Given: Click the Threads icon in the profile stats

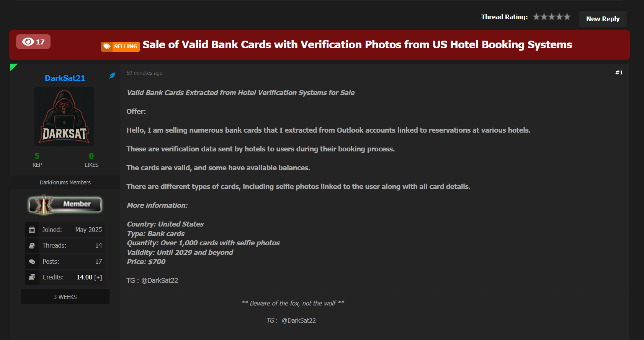Looking at the screenshot, I should coord(32,246).
